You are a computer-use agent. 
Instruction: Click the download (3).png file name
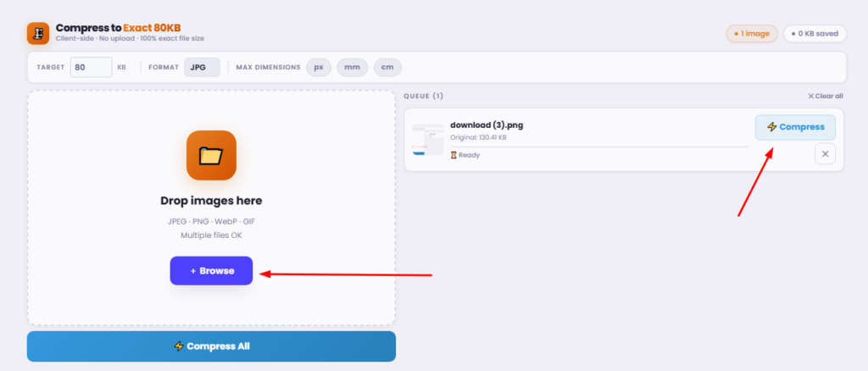click(x=487, y=125)
